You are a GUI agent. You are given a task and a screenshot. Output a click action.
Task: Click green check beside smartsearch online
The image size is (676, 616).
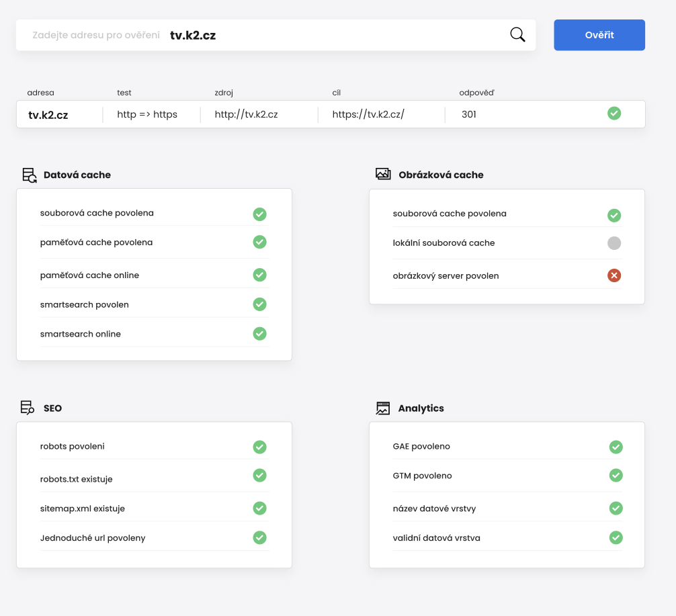[x=260, y=334]
